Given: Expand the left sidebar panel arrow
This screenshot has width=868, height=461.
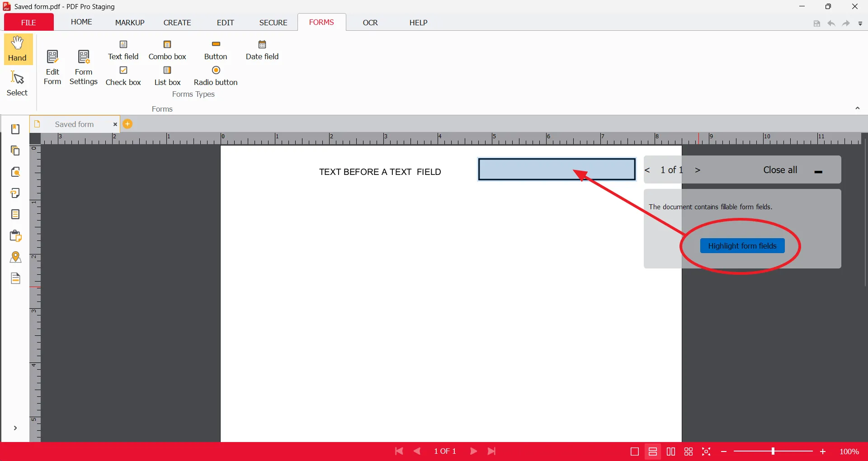Looking at the screenshot, I should click(x=15, y=428).
